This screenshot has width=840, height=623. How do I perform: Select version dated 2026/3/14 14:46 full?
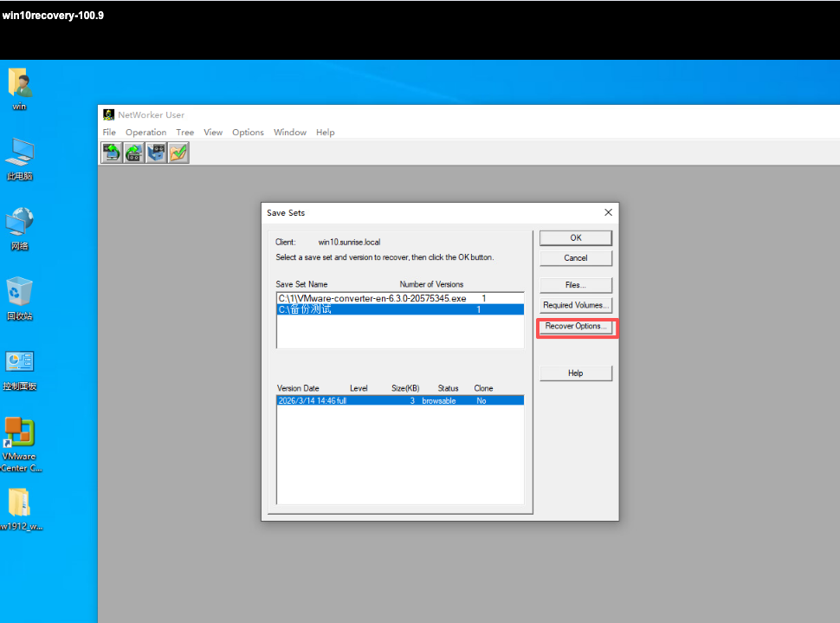[x=400, y=400]
